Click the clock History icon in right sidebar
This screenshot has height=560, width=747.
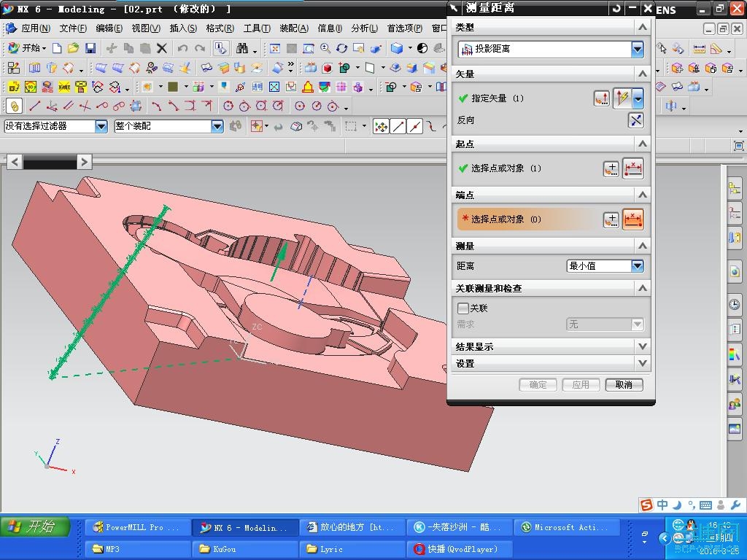(x=735, y=304)
